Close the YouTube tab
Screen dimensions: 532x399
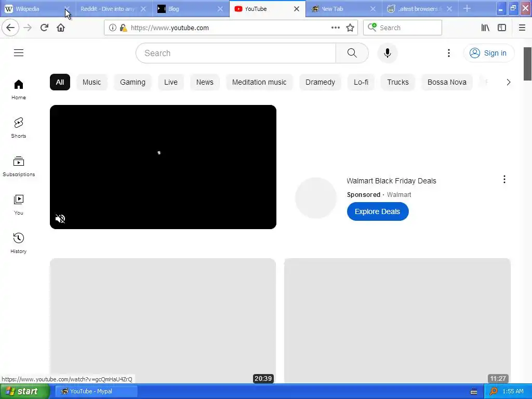297,9
